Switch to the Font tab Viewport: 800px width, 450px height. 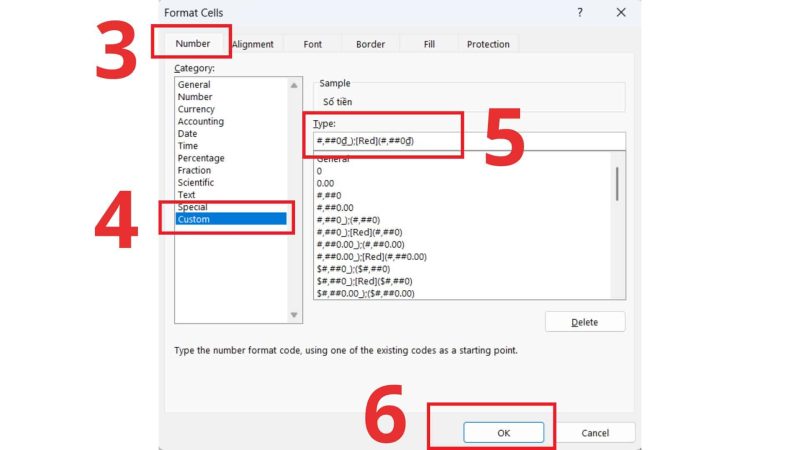click(x=312, y=44)
